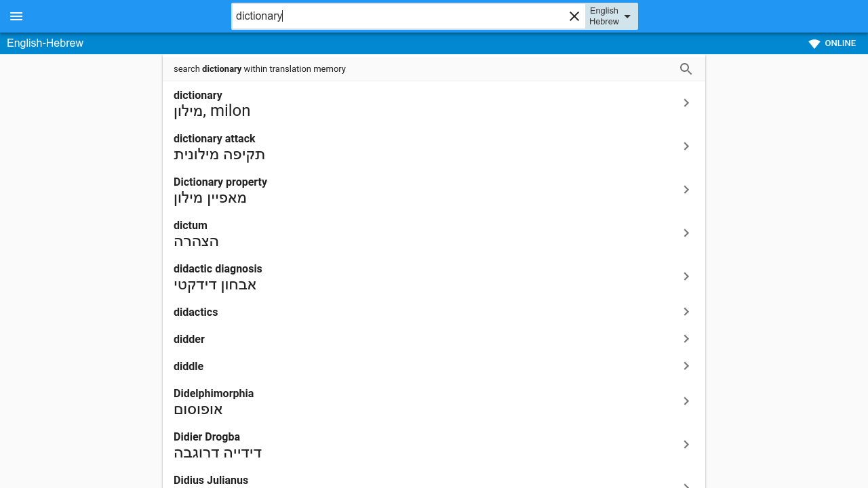Click the chevron beside dictum
Viewport: 868px width, 488px height.
(686, 233)
